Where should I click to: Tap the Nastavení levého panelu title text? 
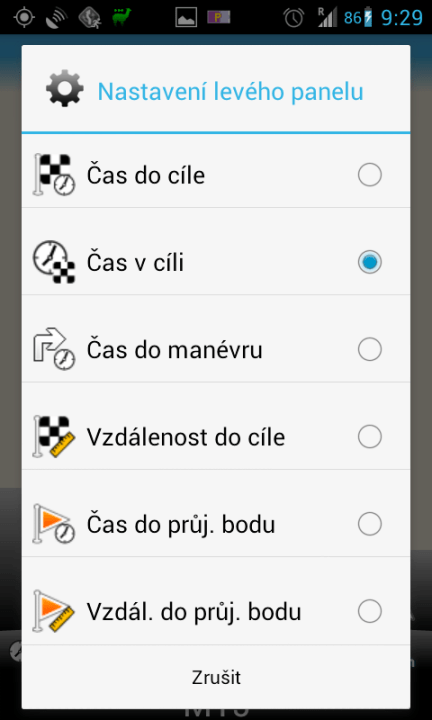pyautogui.click(x=230, y=91)
